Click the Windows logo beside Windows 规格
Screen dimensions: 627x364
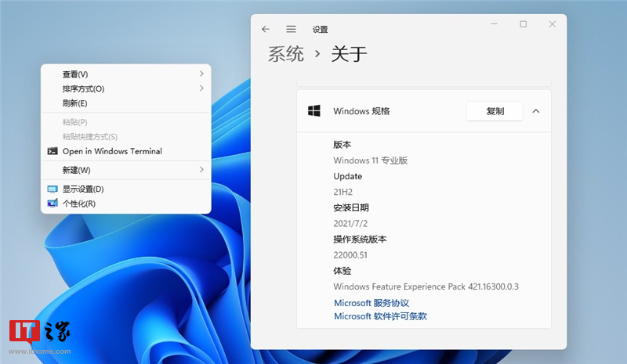point(314,111)
